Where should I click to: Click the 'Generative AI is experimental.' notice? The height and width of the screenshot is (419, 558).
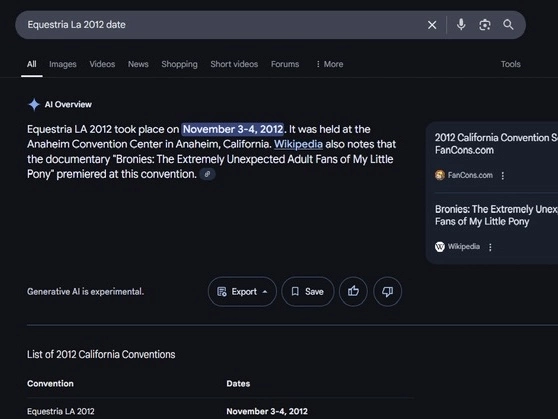(85, 292)
